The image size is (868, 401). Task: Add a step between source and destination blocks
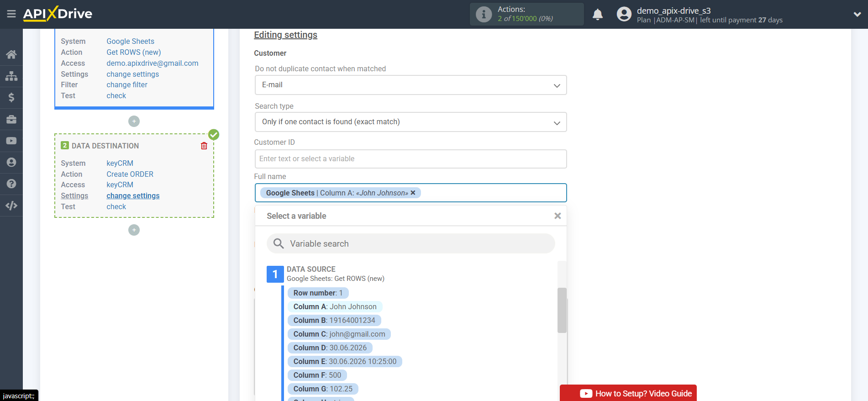(x=134, y=121)
